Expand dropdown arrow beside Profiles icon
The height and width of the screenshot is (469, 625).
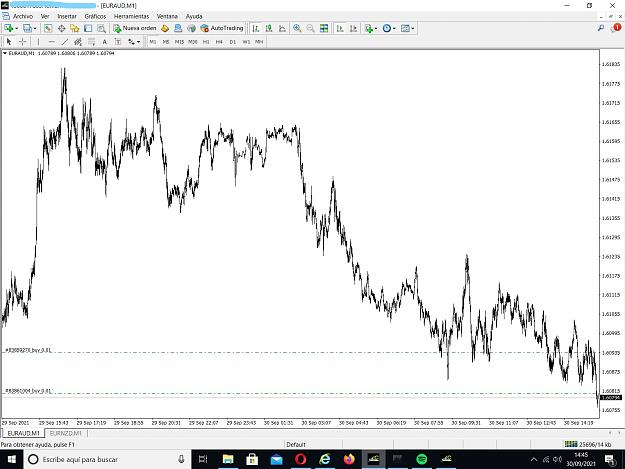point(35,29)
